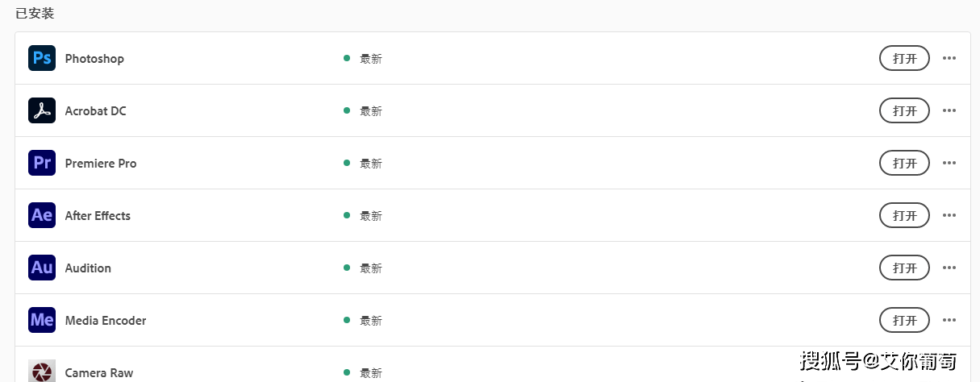
Task: Click the Acrobat DC app icon
Action: pyautogui.click(x=42, y=111)
